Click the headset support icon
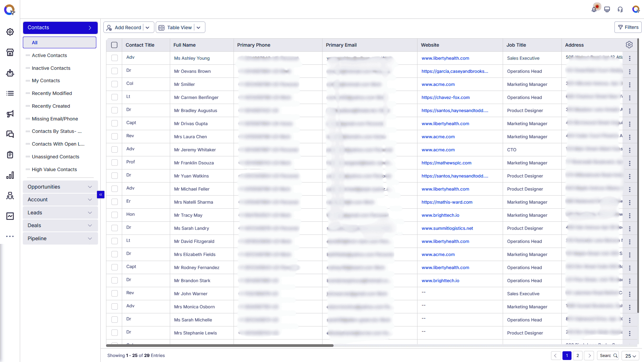Viewport: 644px width, 362px height. click(620, 9)
